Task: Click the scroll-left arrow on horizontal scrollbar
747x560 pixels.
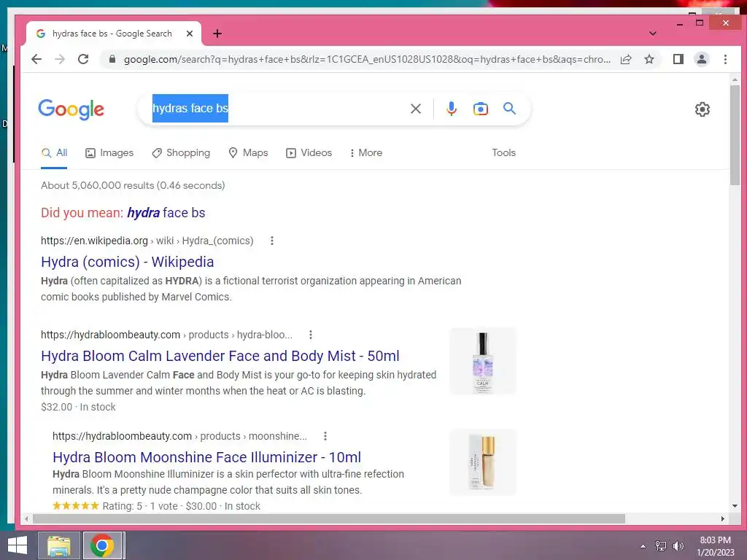Action: point(26,518)
